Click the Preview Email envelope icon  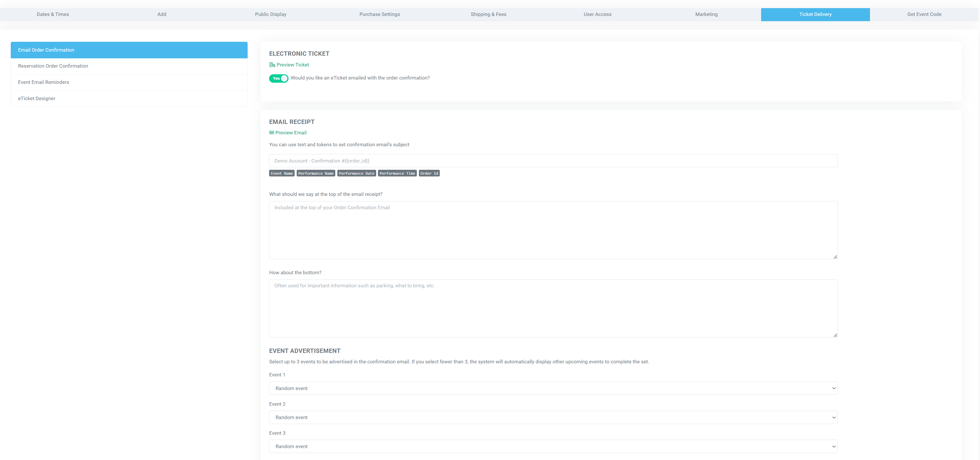pos(272,133)
